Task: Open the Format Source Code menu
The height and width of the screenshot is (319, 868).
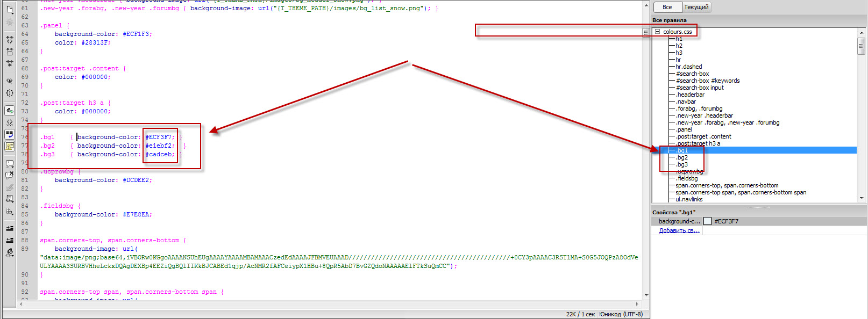Action: coord(10,252)
